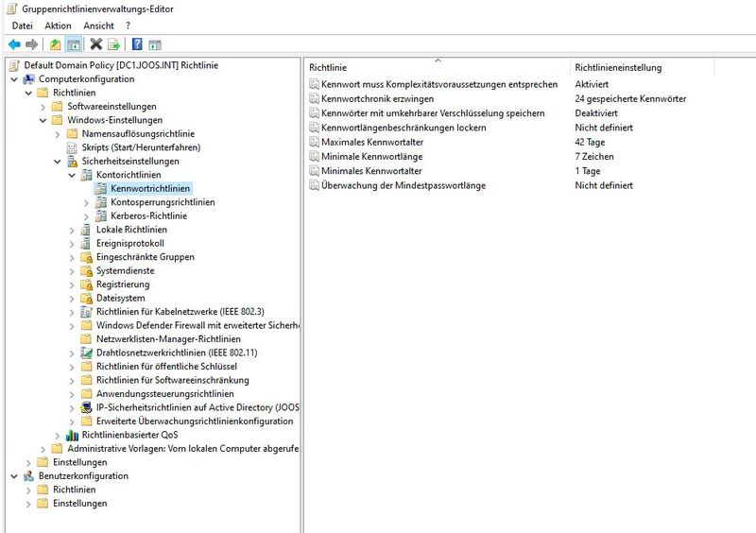The width and height of the screenshot is (756, 533).
Task: Click the Computerkonfiguration computer icon
Action: [29, 79]
